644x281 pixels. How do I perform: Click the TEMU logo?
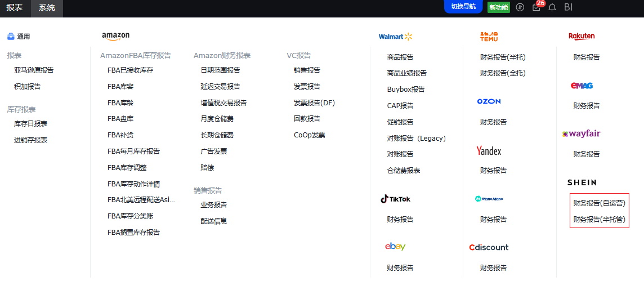[x=489, y=36]
